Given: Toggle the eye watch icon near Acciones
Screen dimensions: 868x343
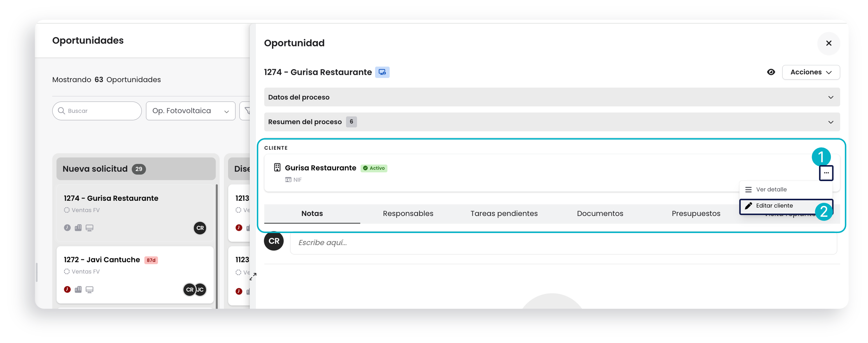Looking at the screenshot, I should (771, 72).
